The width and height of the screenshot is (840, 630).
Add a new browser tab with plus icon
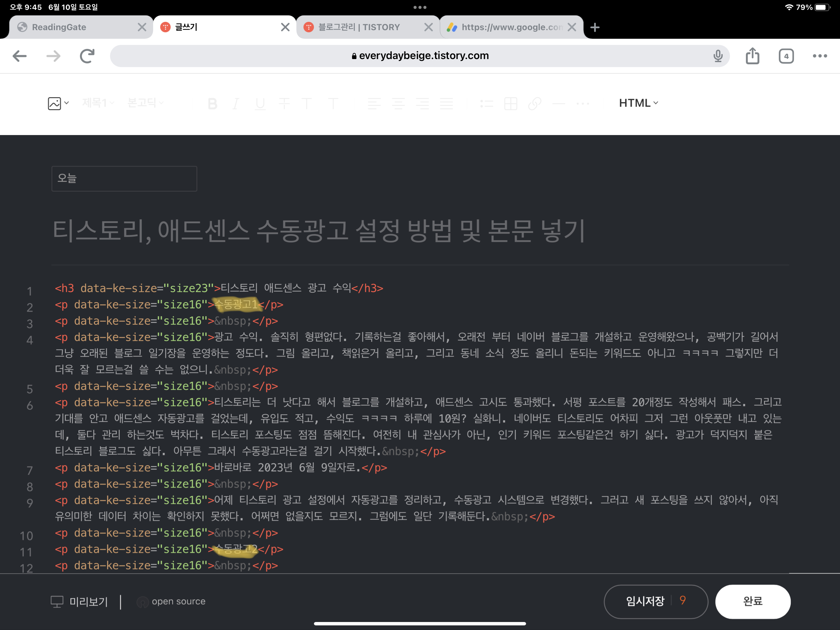[x=595, y=27]
